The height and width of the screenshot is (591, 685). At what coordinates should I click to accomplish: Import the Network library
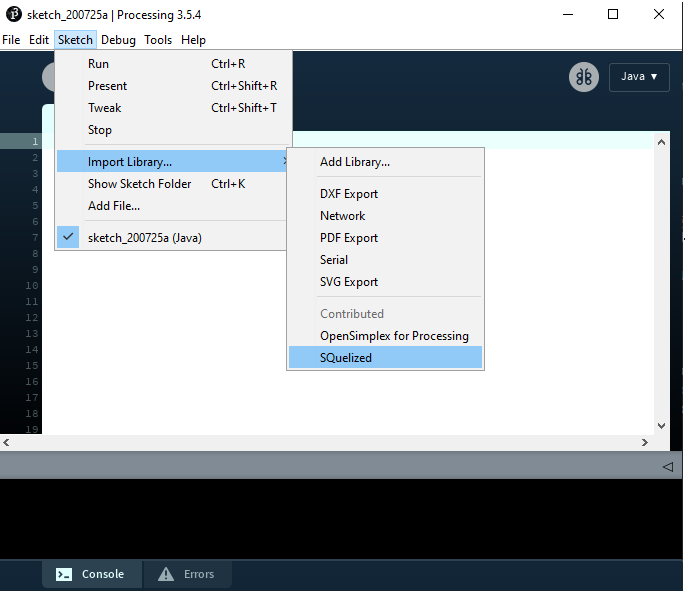[385, 216]
